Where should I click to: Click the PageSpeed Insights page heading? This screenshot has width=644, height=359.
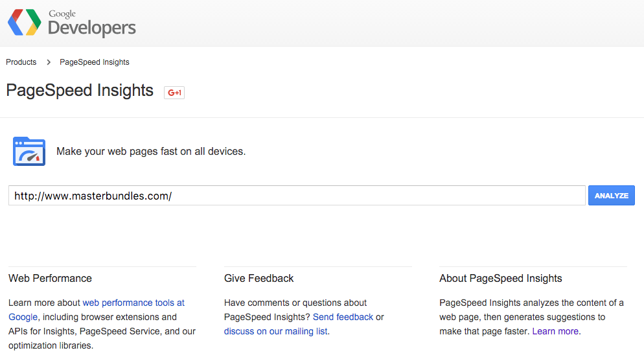click(80, 90)
